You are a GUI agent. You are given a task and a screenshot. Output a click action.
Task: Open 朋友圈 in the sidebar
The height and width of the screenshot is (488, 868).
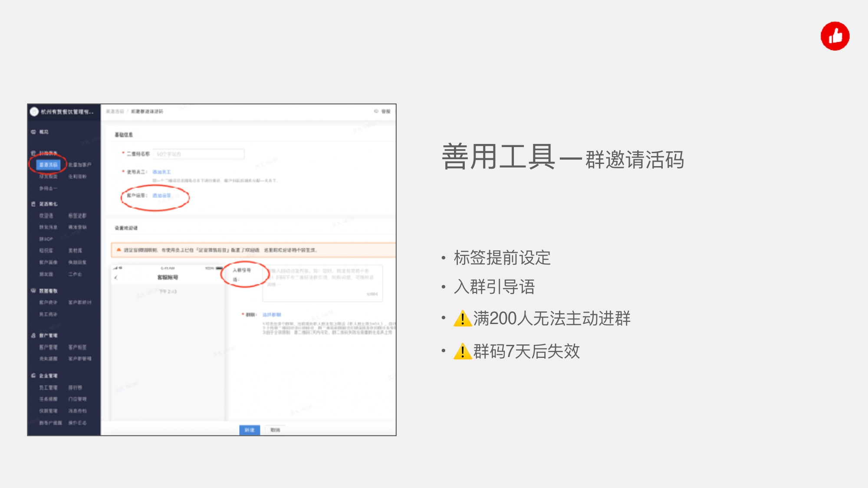(46, 274)
